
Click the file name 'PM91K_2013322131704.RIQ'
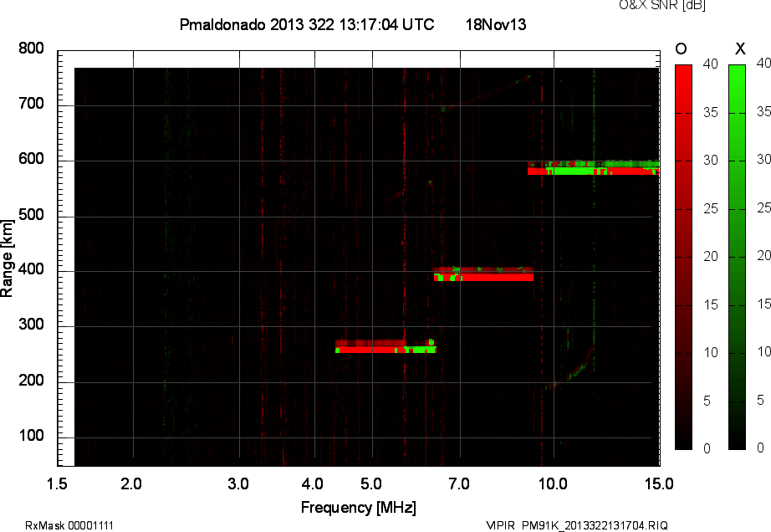pos(595,525)
